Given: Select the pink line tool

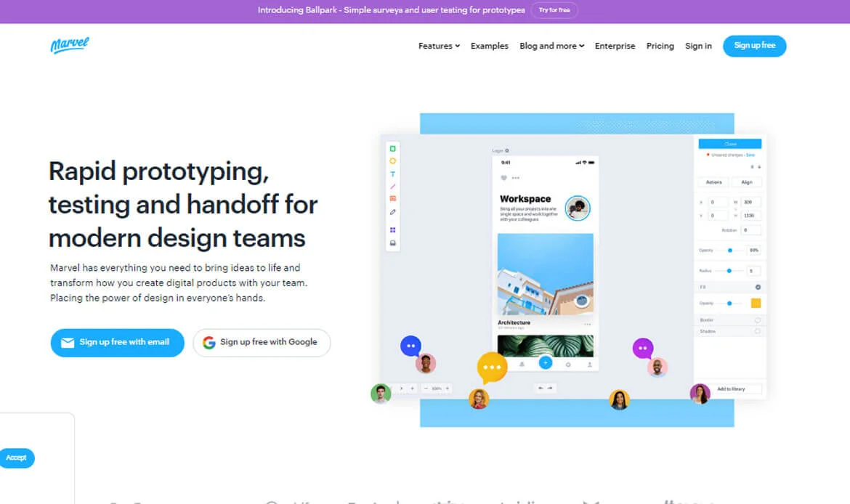Looking at the screenshot, I should tap(393, 187).
